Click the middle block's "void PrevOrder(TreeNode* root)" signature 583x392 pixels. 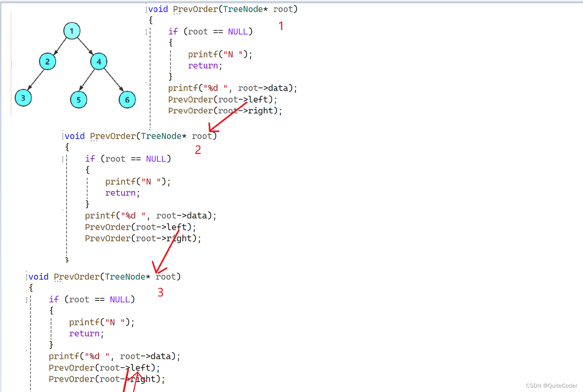(141, 136)
